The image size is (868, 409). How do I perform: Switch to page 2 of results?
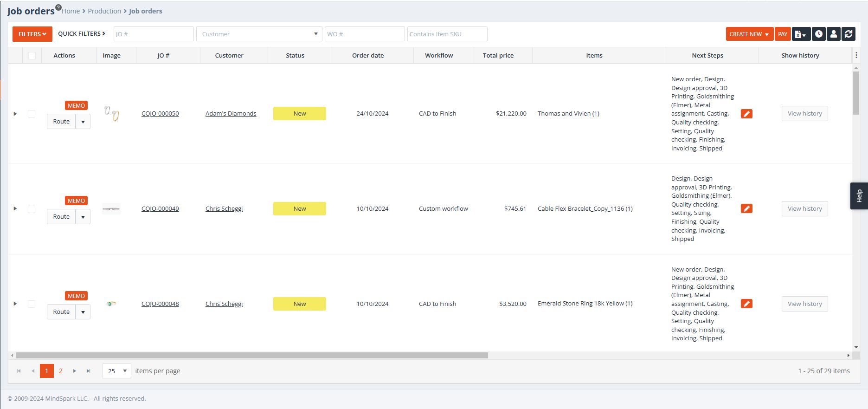click(x=61, y=371)
